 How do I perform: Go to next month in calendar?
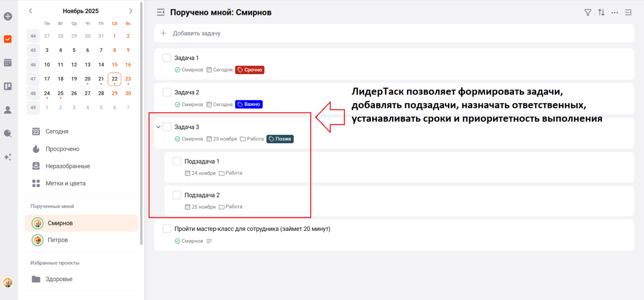[131, 11]
